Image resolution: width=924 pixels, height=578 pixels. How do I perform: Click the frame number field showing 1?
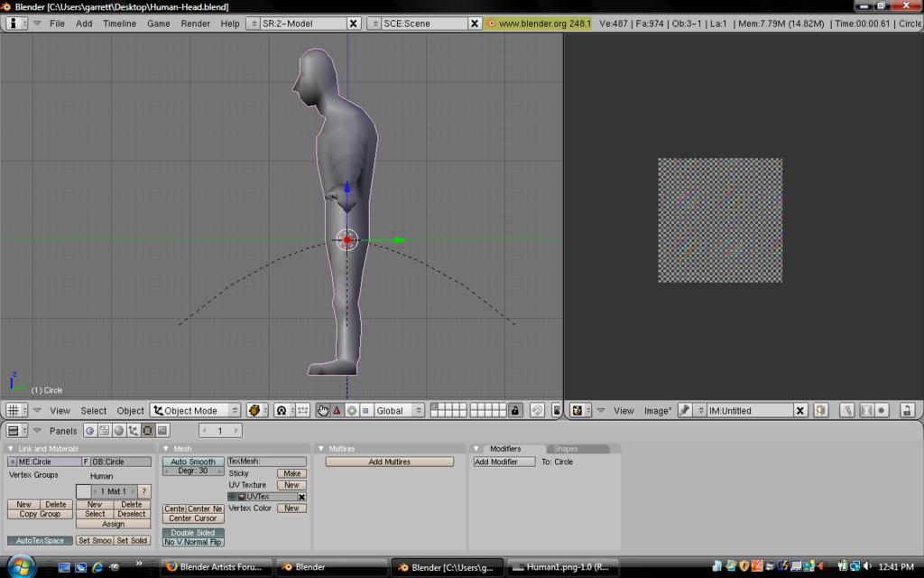220,431
